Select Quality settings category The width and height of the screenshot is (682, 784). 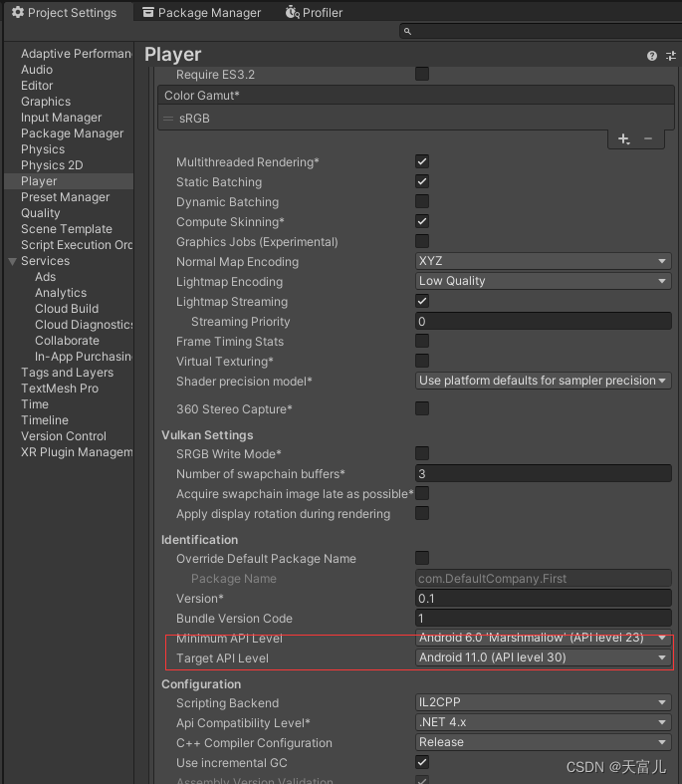click(x=69, y=213)
